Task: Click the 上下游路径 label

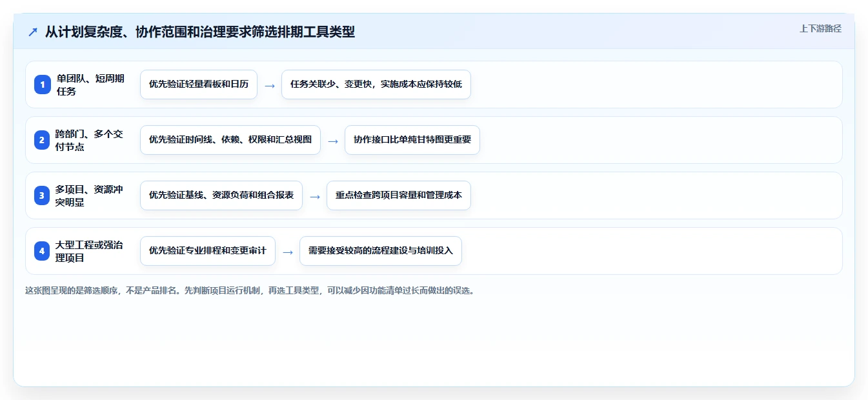Action: [x=820, y=28]
